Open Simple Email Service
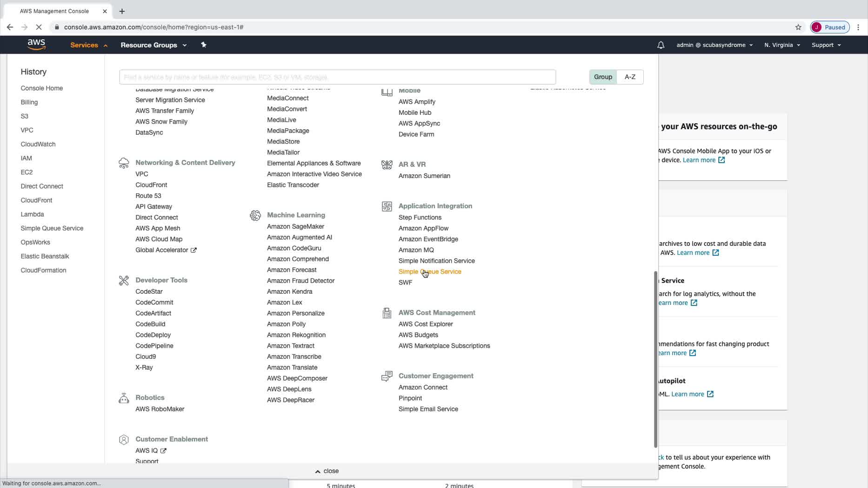868x488 pixels. coord(428,409)
